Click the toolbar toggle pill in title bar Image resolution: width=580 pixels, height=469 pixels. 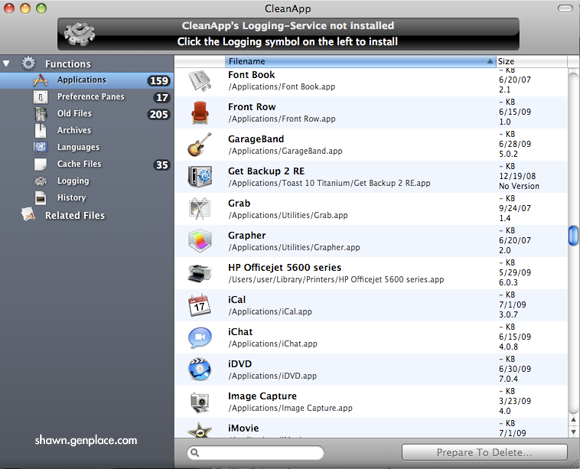pos(565,9)
